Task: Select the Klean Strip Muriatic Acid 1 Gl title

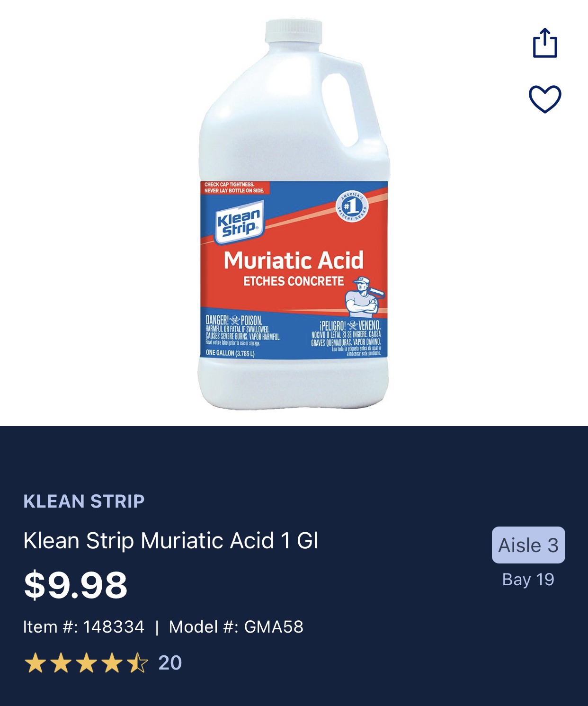Action: (x=170, y=541)
